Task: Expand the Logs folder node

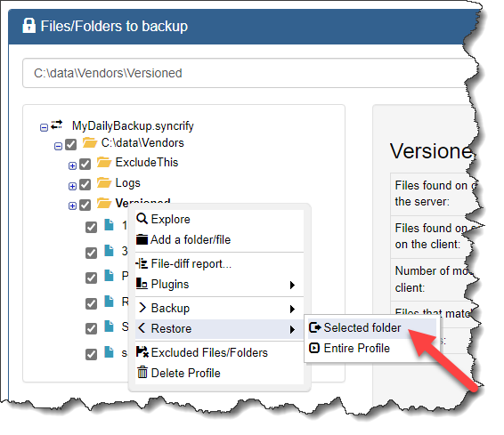Action: pyautogui.click(x=72, y=186)
